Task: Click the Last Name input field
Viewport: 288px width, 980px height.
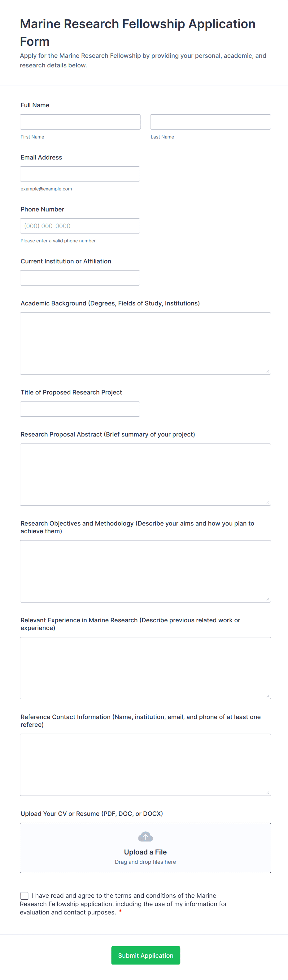Action: click(x=210, y=122)
